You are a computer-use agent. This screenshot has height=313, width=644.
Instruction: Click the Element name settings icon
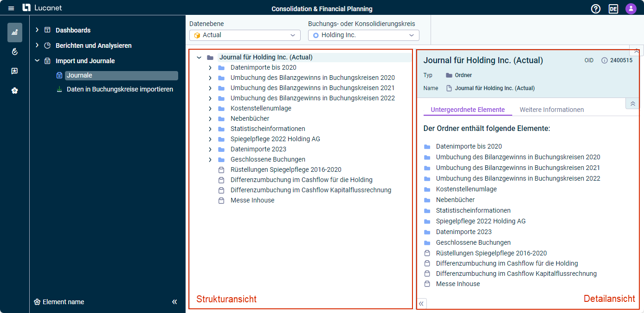(x=37, y=302)
